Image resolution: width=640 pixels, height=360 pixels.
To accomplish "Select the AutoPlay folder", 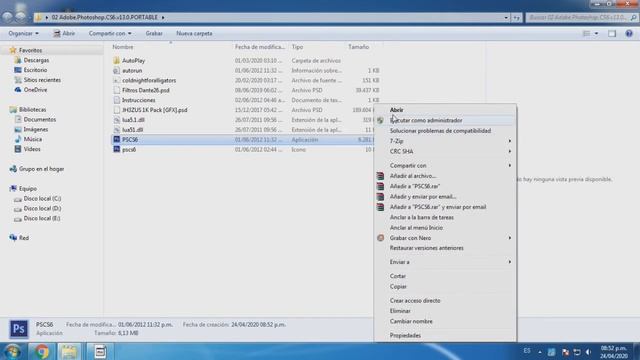I will coord(133,60).
